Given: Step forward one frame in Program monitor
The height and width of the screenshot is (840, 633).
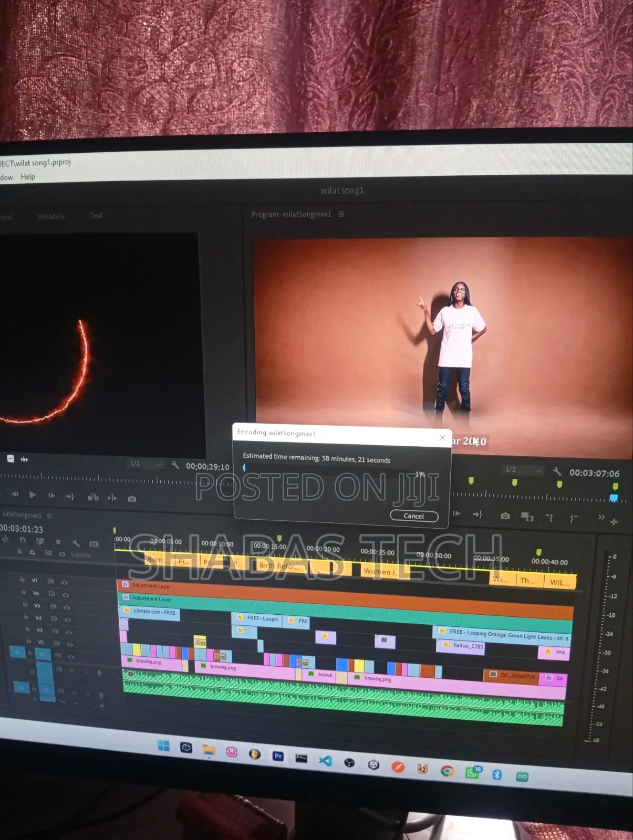Looking at the screenshot, I should point(457,513).
